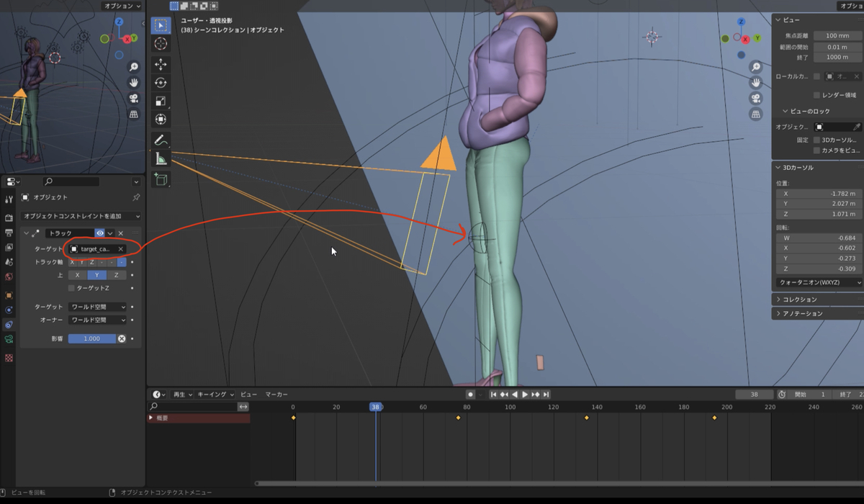864x504 pixels.
Task: Select the Select Box tool
Action: click(x=161, y=25)
